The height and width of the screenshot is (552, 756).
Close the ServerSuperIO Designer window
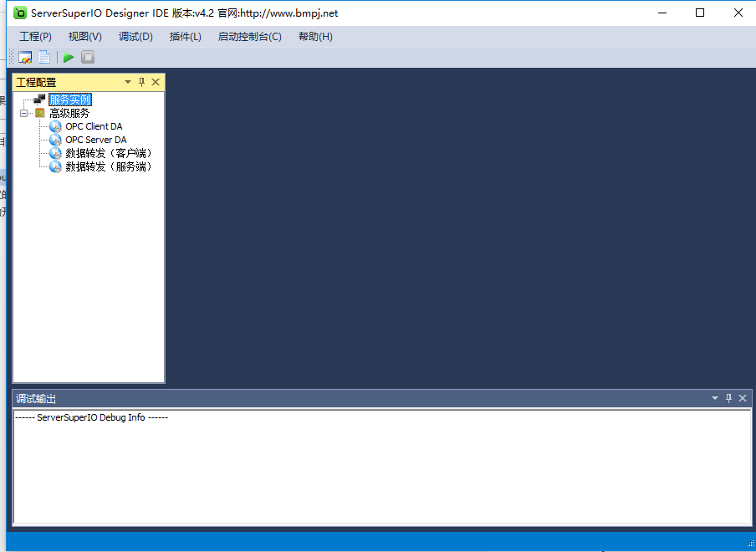[738, 13]
